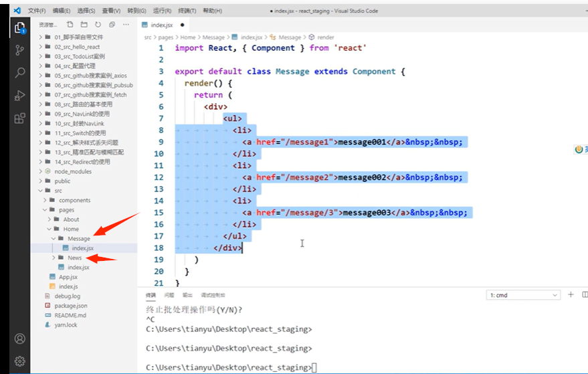
Task: Split the terminal panel
Action: 585,295
